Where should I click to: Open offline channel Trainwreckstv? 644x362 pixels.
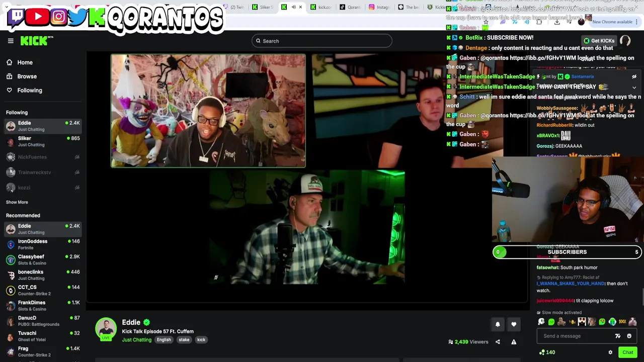point(43,172)
